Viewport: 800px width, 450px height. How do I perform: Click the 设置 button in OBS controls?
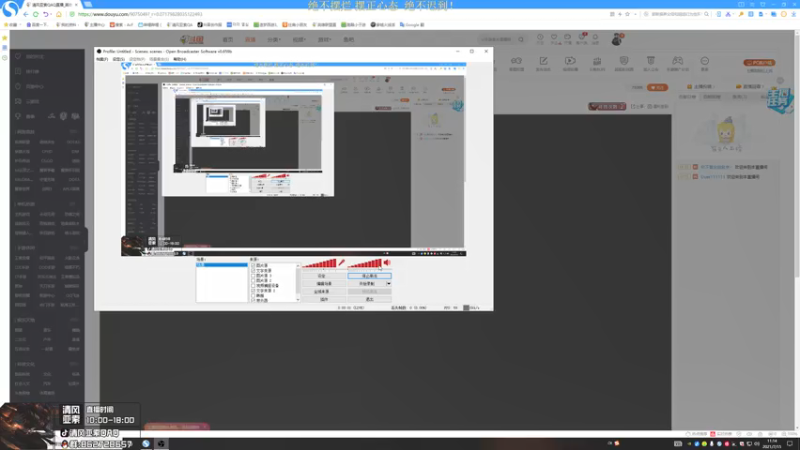pyautogui.click(x=323, y=276)
